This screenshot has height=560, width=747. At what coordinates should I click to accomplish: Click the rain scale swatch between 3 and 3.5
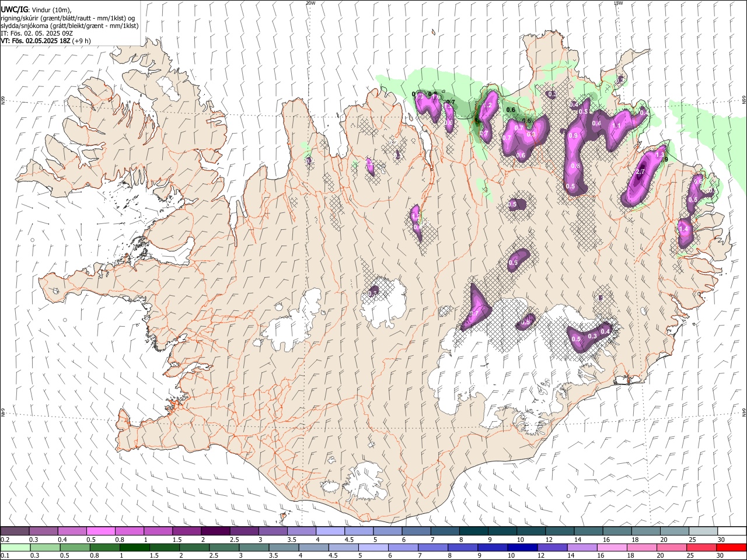tap(253, 547)
